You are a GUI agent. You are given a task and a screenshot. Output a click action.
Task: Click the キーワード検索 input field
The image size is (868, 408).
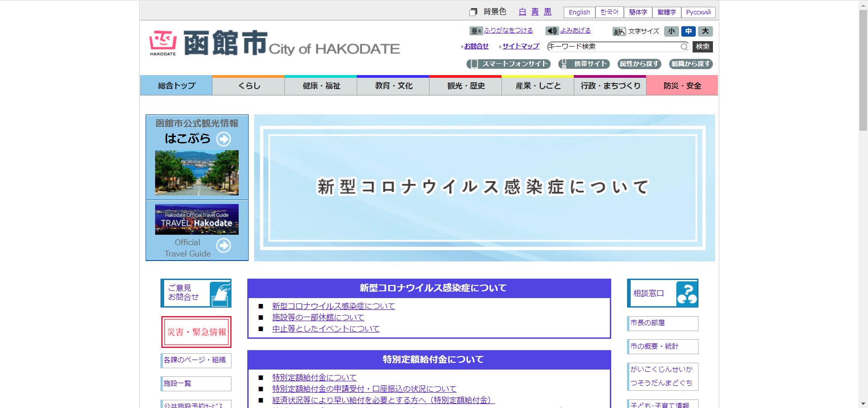click(x=613, y=47)
